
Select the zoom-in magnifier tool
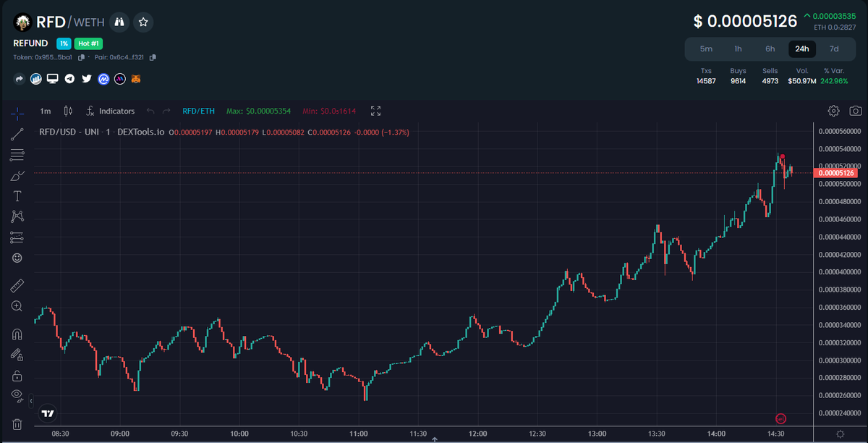click(17, 306)
